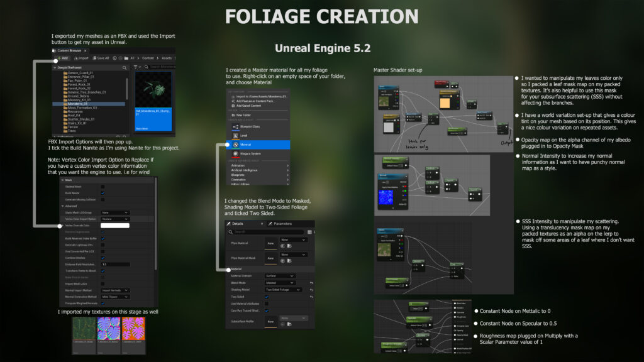Choose the Material sphere icon
The height and width of the screenshot is (362, 644).
pos(235,144)
